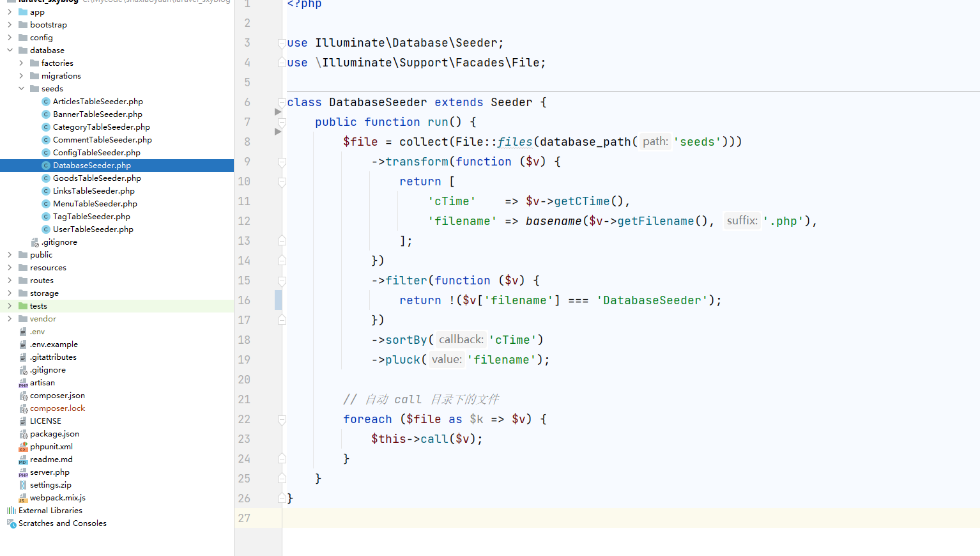Fold the foreach block on line 22
Viewport: 980px width, 556px height.
pyautogui.click(x=282, y=419)
